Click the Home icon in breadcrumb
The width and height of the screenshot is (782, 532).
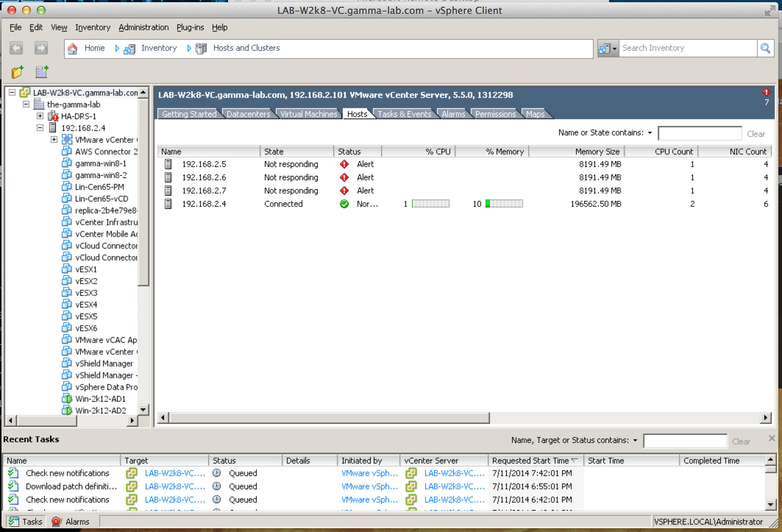(x=73, y=48)
